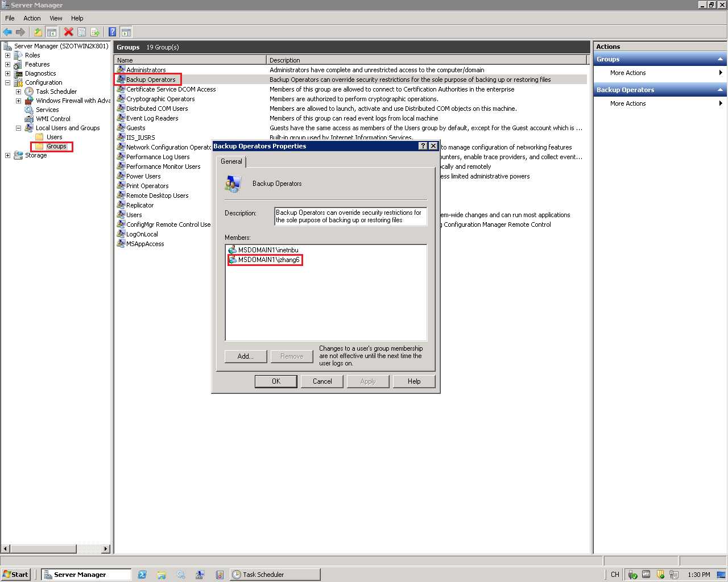The width and height of the screenshot is (728, 582).
Task: Select Print Operators group row
Action: pyautogui.click(x=147, y=186)
